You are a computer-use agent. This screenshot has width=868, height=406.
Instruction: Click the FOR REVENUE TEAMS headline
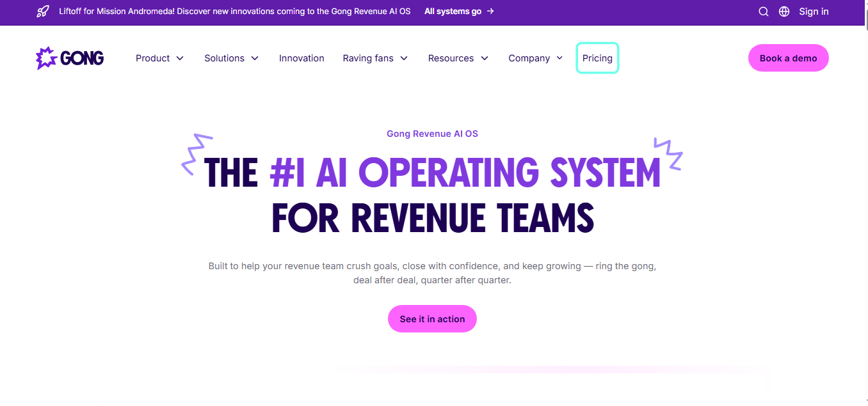point(433,218)
